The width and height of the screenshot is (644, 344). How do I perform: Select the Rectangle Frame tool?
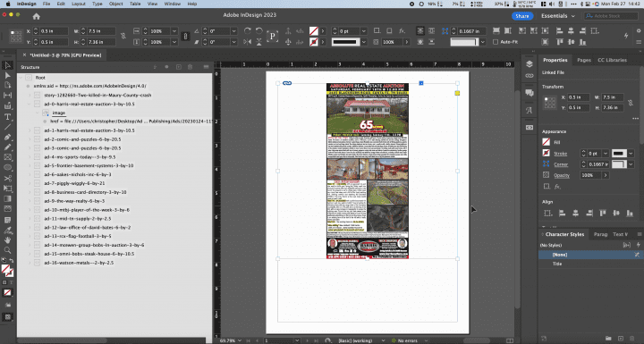click(7, 157)
